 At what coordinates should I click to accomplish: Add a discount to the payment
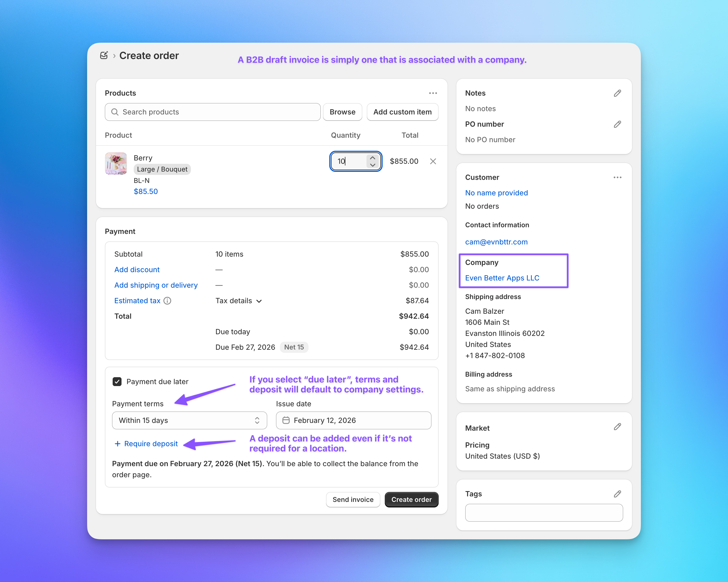[137, 270]
